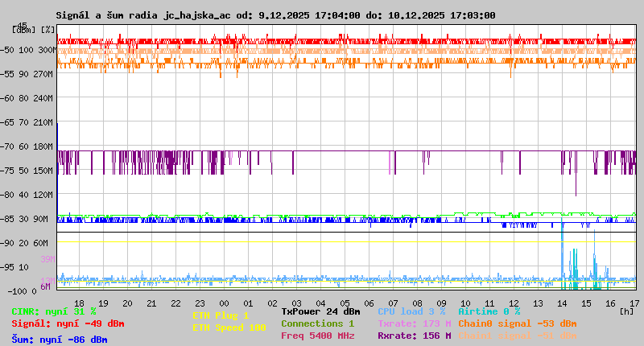644x346 pixels.
Task: Select the yellow ETH Plug legend label
Action: click(x=221, y=315)
